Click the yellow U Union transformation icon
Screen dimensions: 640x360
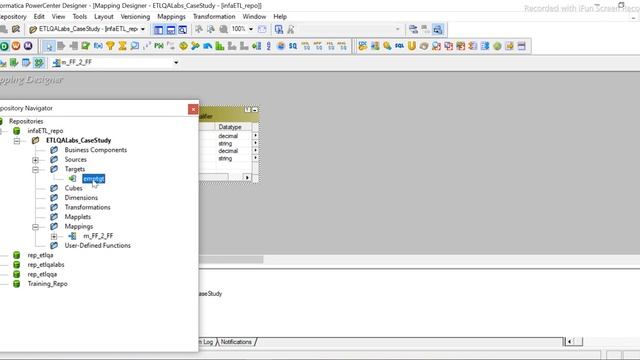(411, 46)
